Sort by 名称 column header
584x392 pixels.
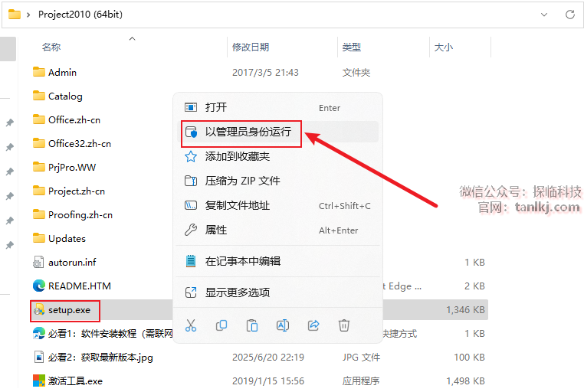[x=51, y=47]
